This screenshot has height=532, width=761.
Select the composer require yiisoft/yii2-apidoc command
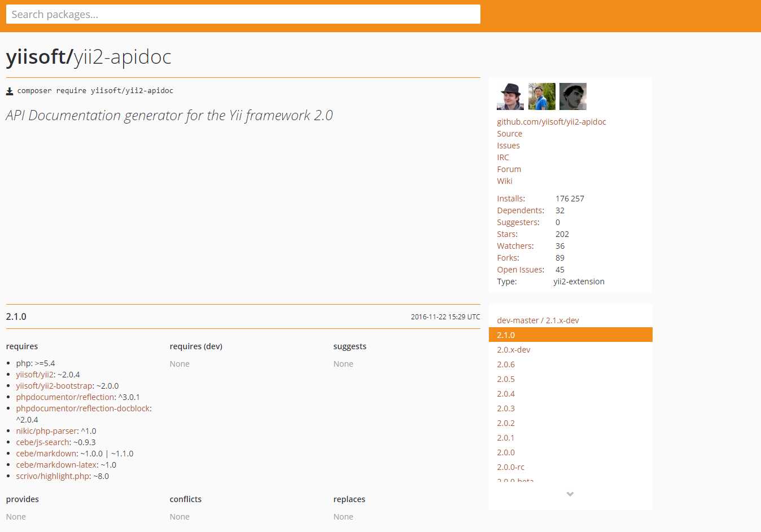point(95,91)
